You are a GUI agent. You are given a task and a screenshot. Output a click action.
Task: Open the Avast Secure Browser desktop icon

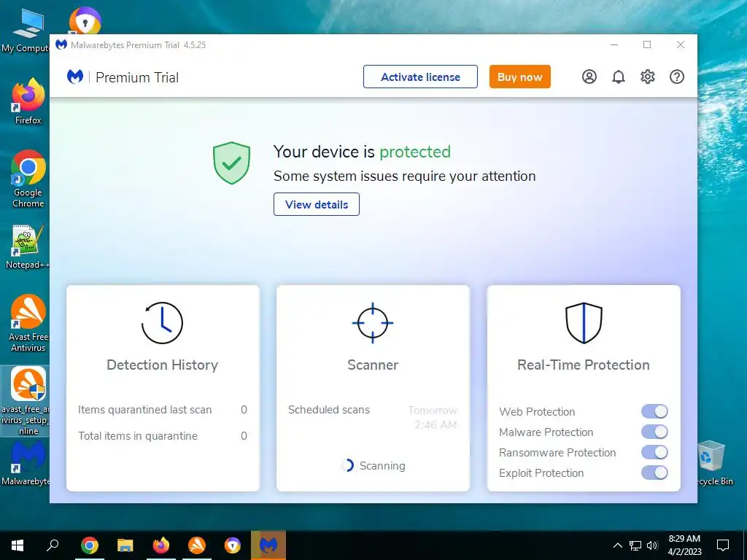85,20
